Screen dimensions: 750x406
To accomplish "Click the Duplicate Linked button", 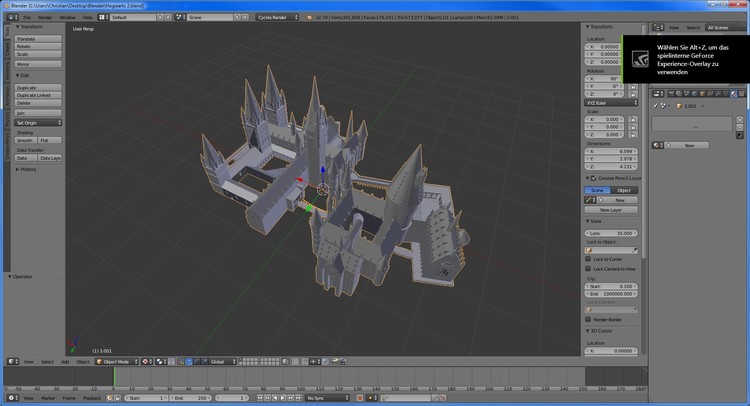I will [38, 95].
